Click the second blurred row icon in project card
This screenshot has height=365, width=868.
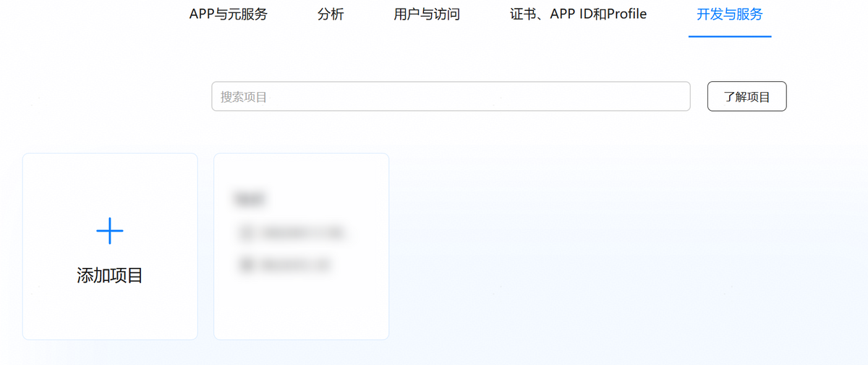[247, 265]
